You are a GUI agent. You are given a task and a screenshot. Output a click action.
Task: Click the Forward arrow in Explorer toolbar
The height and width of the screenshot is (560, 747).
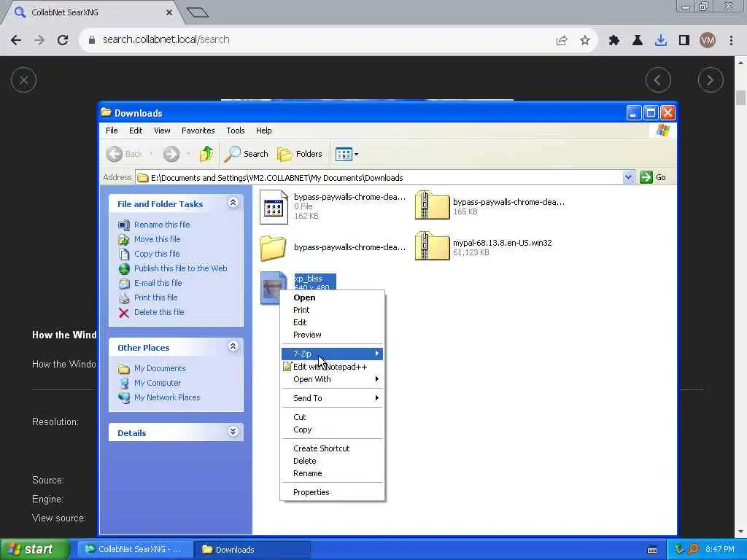click(171, 154)
